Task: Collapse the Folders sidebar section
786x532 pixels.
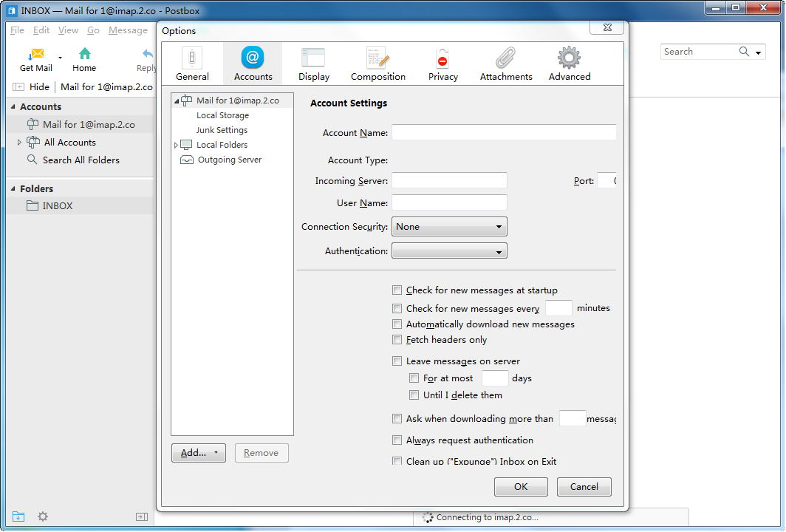Action: tap(13, 188)
